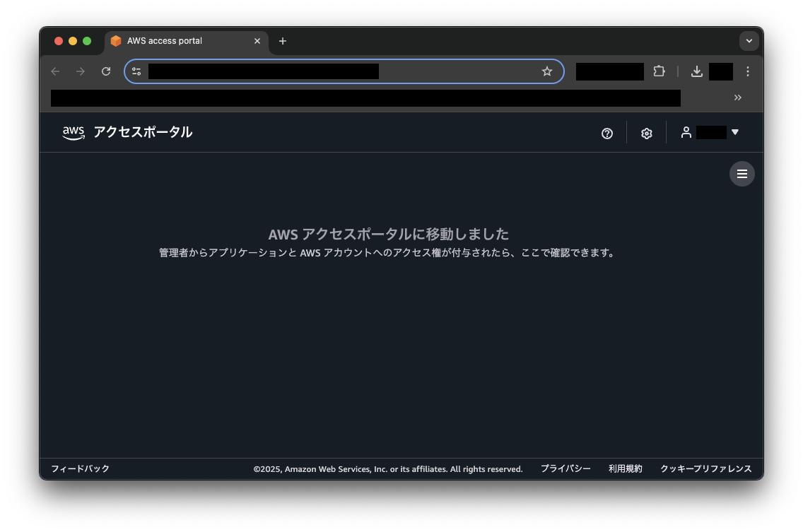Go forward with browser forward arrow
The width and height of the screenshot is (803, 532).
[81, 71]
